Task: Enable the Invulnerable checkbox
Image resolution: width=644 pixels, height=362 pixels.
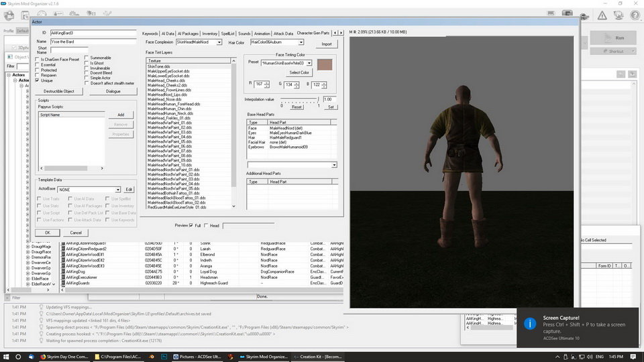Action: [x=87, y=68]
